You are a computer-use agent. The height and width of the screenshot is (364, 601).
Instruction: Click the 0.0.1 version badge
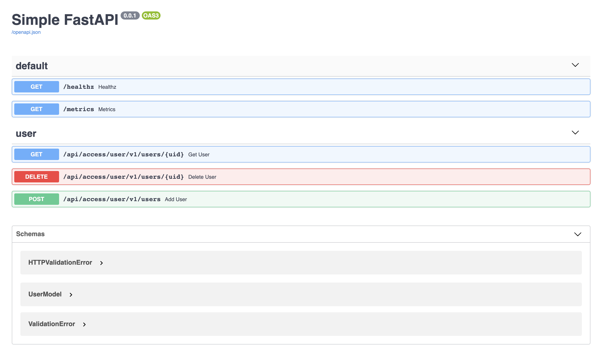[130, 16]
